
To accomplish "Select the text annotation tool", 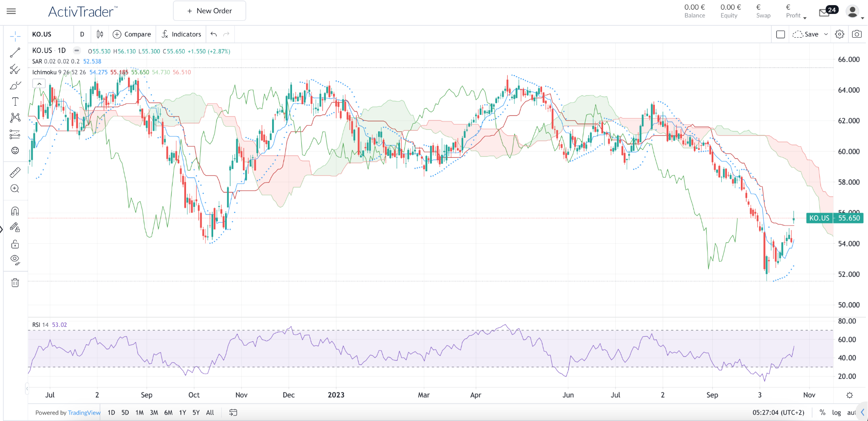I will (15, 102).
